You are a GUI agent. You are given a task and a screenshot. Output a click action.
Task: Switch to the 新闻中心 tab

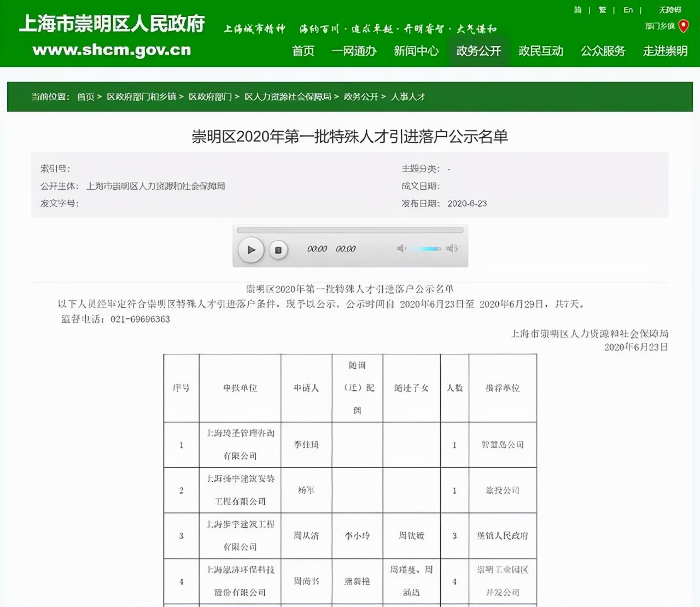[x=416, y=51]
